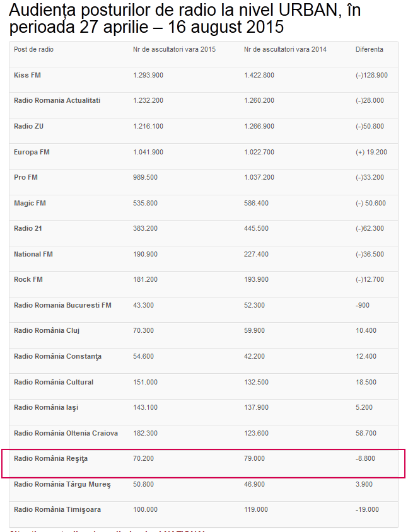Click Magic FM station name

[x=30, y=203]
